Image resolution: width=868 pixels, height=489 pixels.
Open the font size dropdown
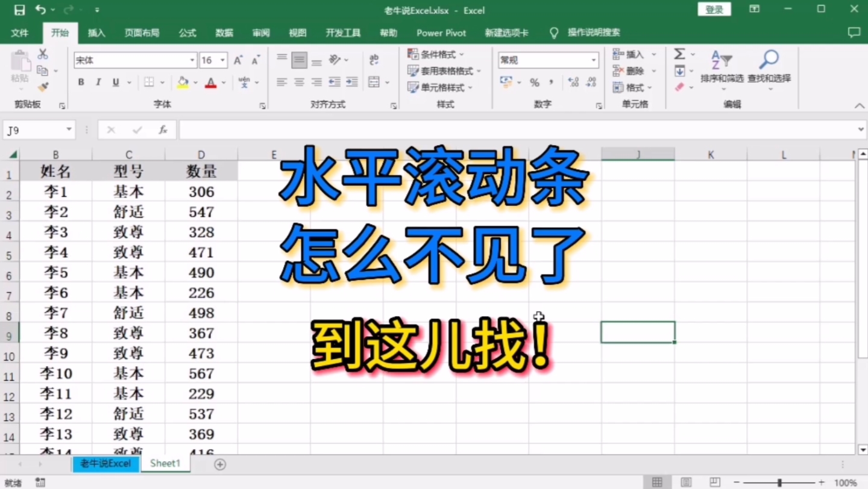(222, 60)
